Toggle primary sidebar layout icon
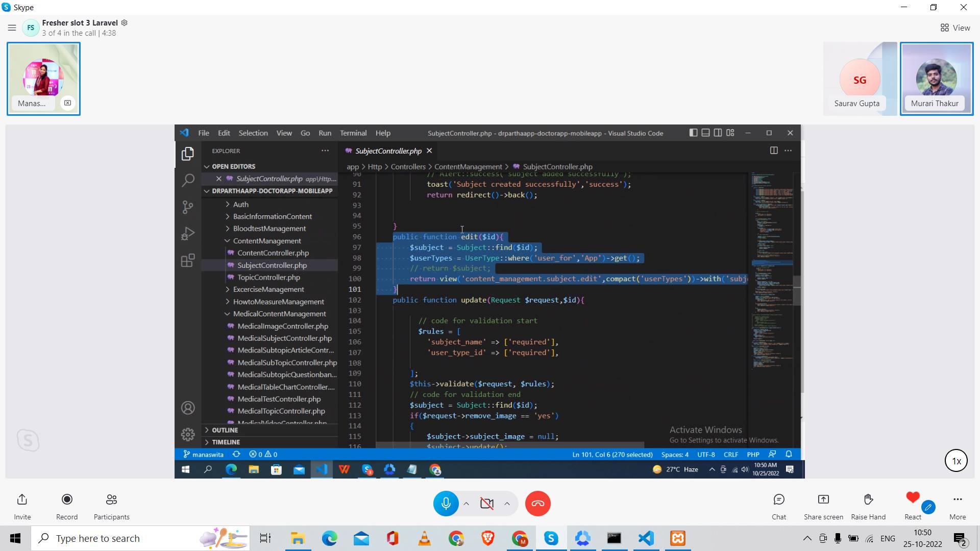Screen dimensions: 980x551 (693, 133)
